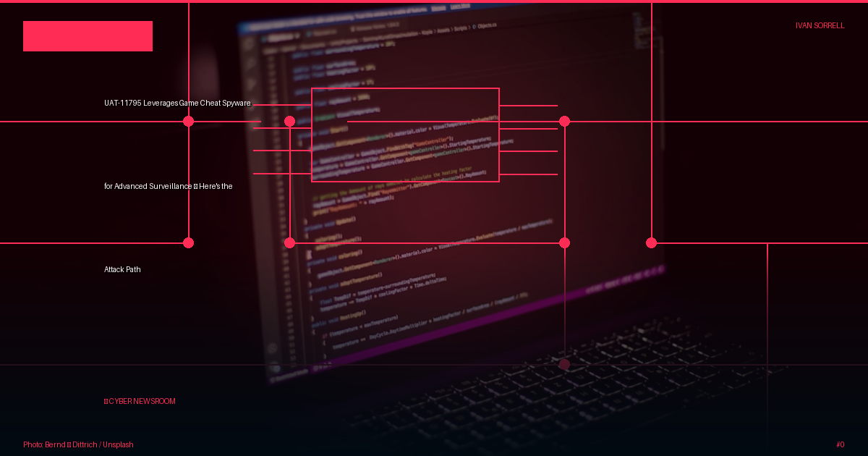Click the headline line 'UAT-11795 Leverages Game Cheat Spyware'
Image resolution: width=868 pixels, height=456 pixels.
[x=177, y=104]
